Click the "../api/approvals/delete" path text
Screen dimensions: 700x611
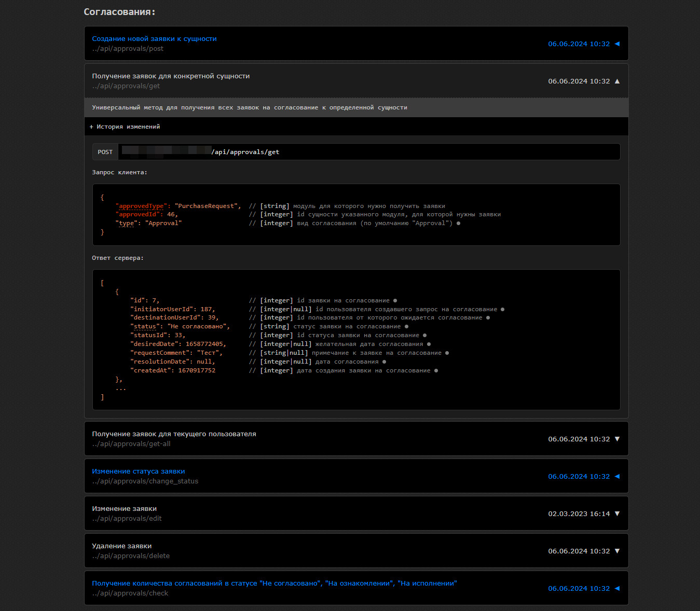tap(131, 556)
